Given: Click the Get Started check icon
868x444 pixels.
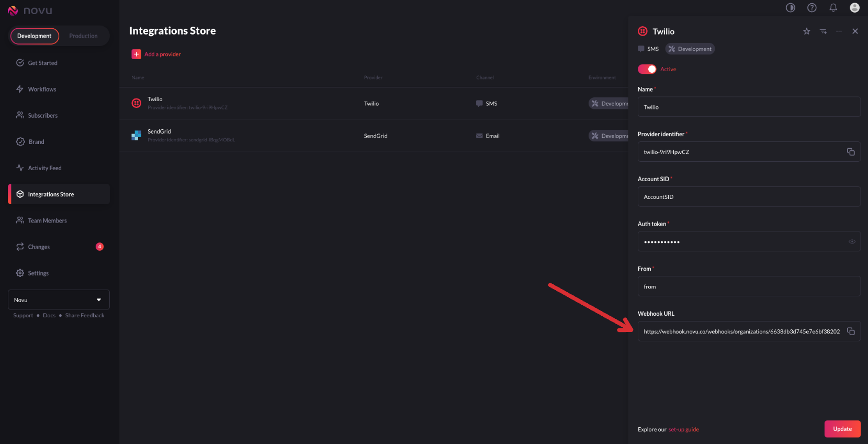Looking at the screenshot, I should point(20,63).
